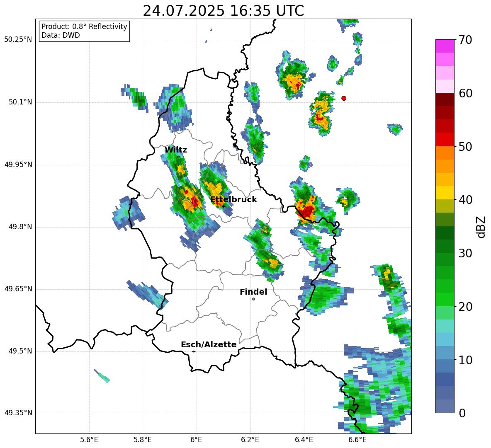Click the cross marker below Findel
Viewport: 491px width, 448px height.
pos(253,299)
